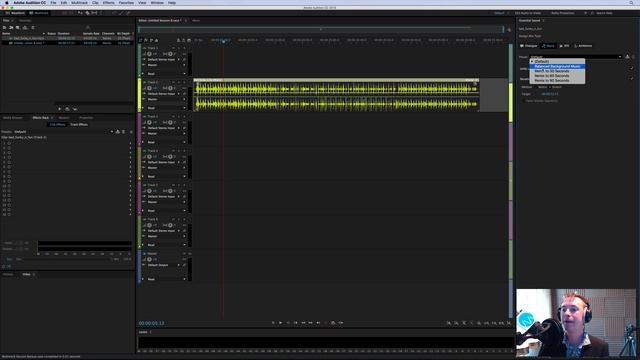Switch to Waveform editor view
Viewport: 640px width, 360px height.
tap(15, 13)
